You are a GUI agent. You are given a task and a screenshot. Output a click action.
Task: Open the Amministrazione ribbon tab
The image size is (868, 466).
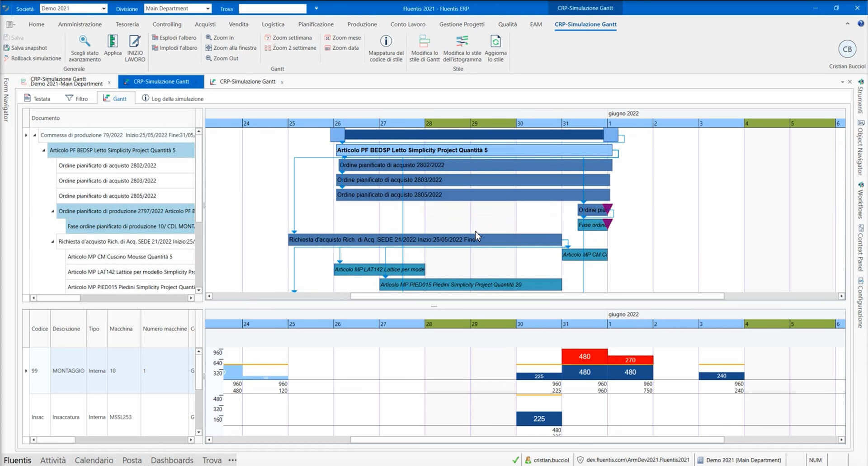pyautogui.click(x=80, y=24)
